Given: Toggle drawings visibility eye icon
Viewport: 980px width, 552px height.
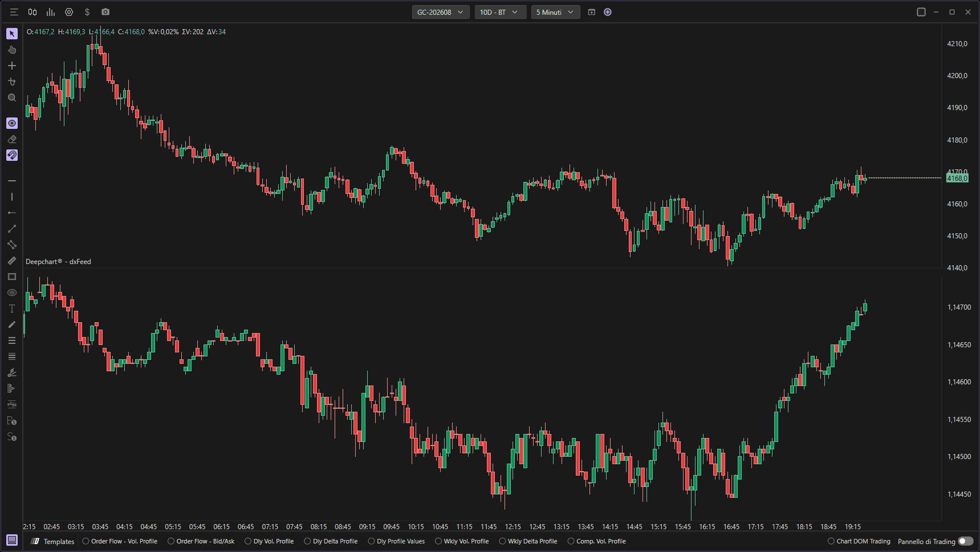Looking at the screenshot, I should (x=12, y=123).
